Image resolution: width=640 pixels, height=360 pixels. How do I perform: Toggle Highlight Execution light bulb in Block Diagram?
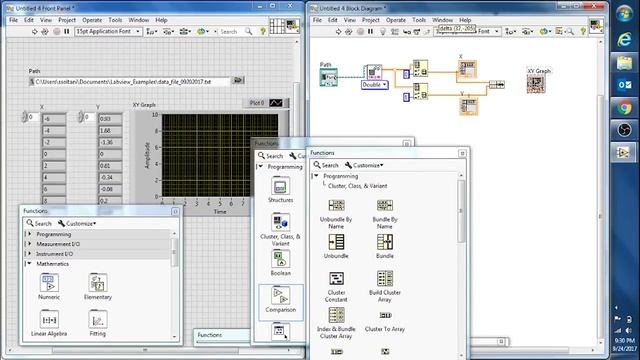point(382,31)
